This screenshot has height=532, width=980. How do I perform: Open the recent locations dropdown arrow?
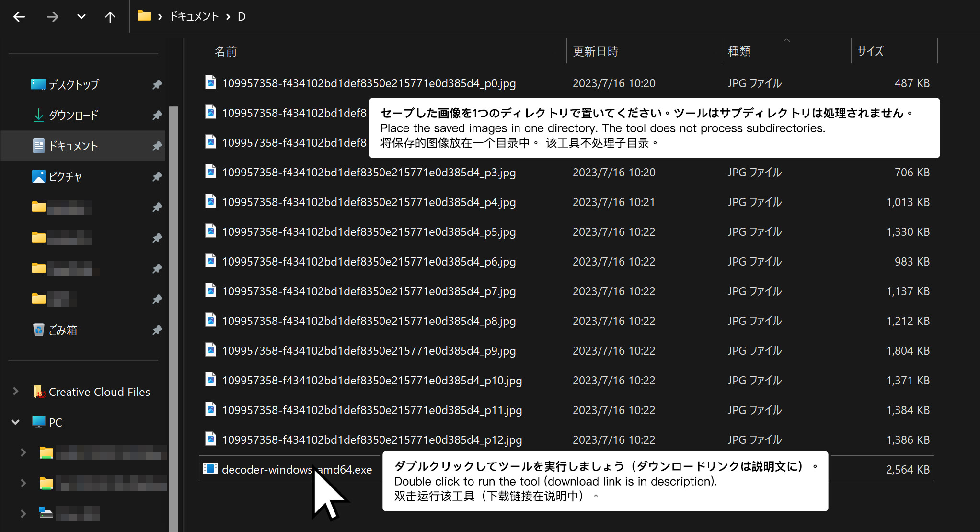click(81, 17)
